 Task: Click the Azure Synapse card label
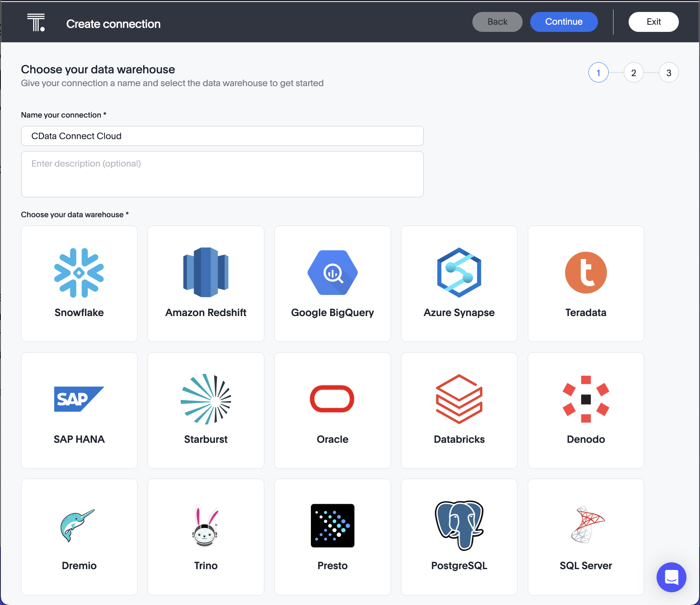point(459,313)
